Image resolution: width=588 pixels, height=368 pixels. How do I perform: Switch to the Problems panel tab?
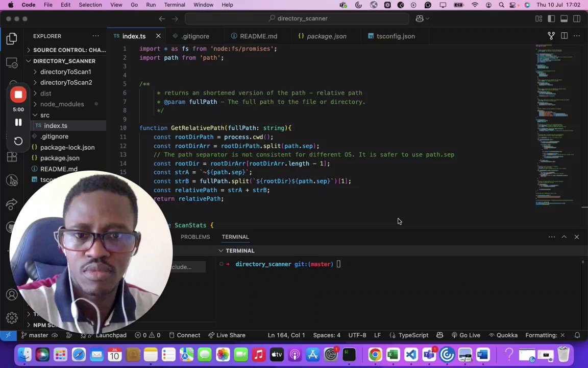coord(195,237)
